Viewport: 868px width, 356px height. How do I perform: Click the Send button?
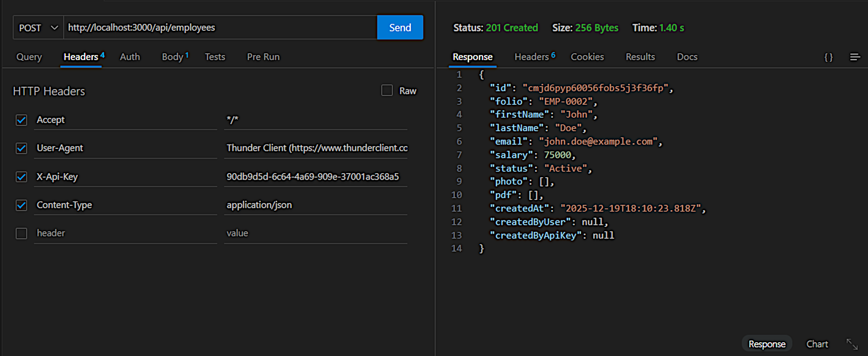pyautogui.click(x=400, y=27)
